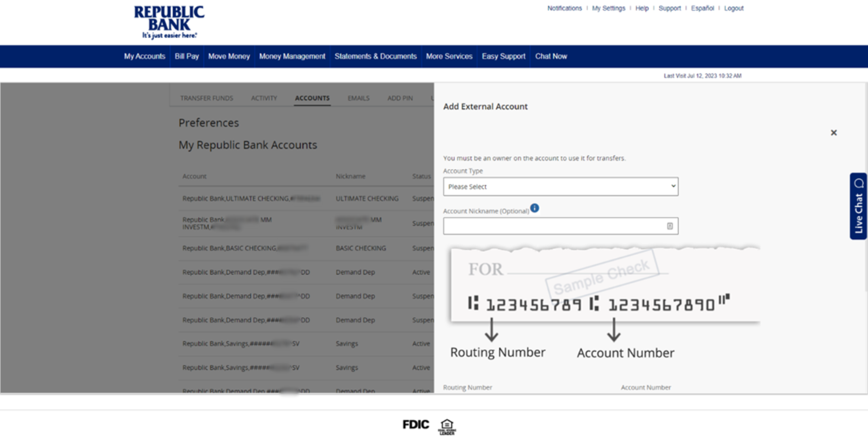The image size is (868, 444).
Task: Click the Help link
Action: [642, 8]
